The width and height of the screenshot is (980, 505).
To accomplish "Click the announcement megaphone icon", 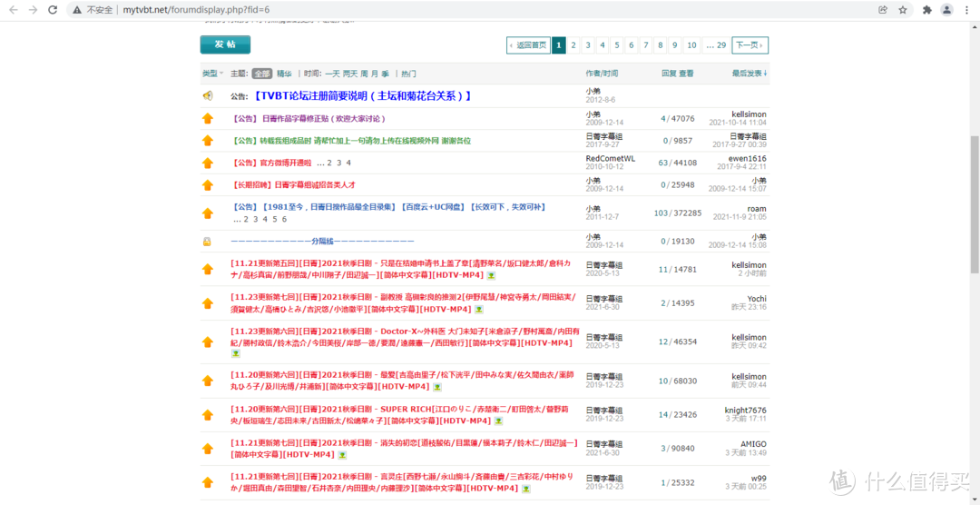I will click(208, 95).
